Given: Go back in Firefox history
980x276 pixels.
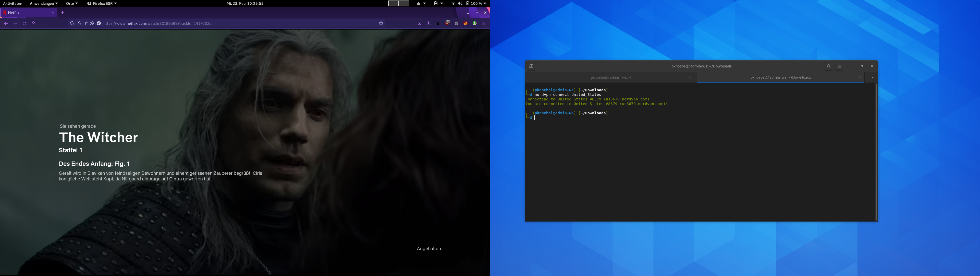Looking at the screenshot, I should pos(6,24).
